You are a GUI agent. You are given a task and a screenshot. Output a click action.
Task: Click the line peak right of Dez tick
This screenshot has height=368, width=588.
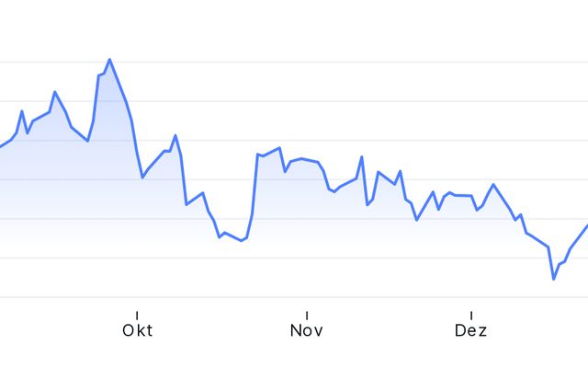tap(493, 184)
